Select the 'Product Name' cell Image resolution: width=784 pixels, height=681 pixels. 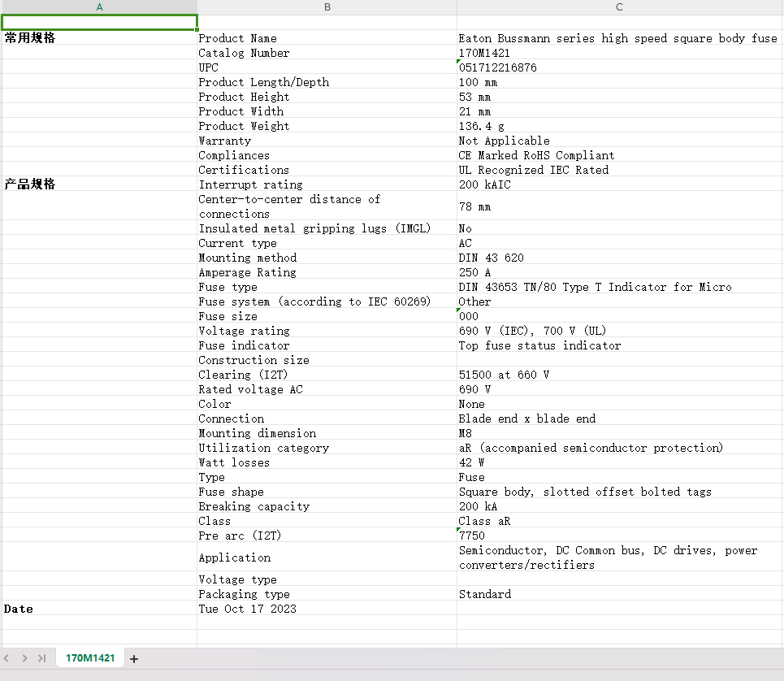[327, 38]
